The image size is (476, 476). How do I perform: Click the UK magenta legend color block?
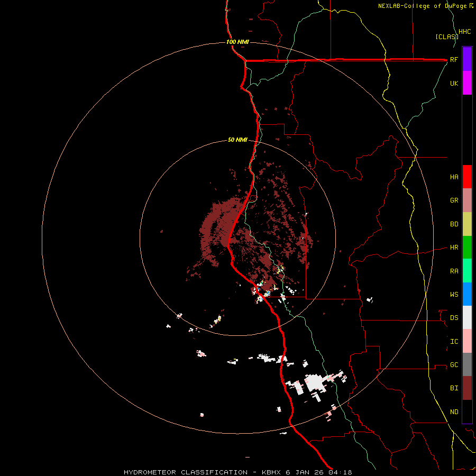(x=467, y=83)
